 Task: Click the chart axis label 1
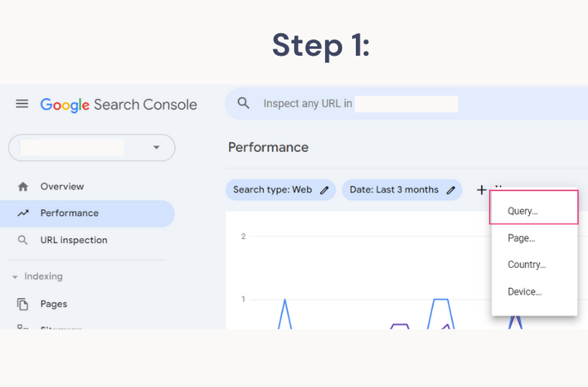[244, 299]
